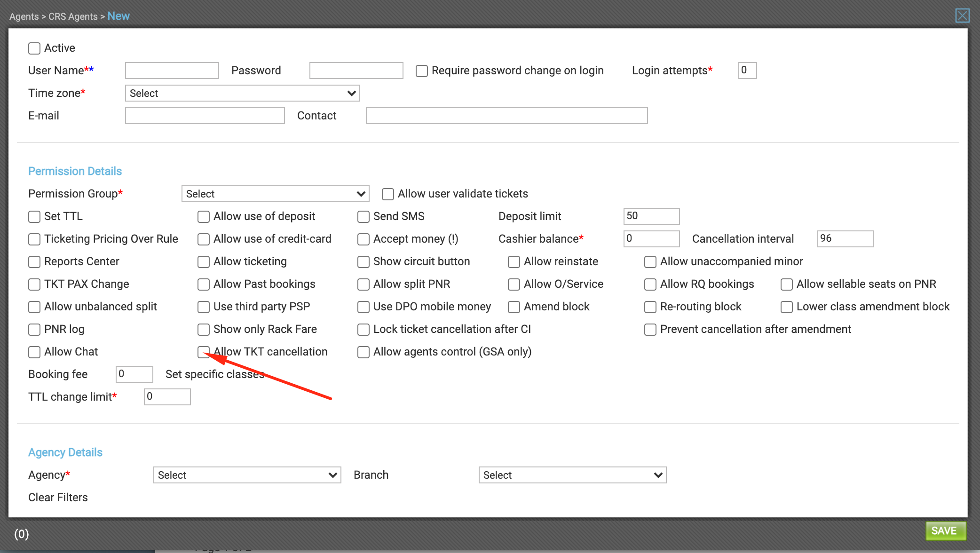This screenshot has width=980, height=553.
Task: Click Set specific classes link
Action: coord(215,374)
